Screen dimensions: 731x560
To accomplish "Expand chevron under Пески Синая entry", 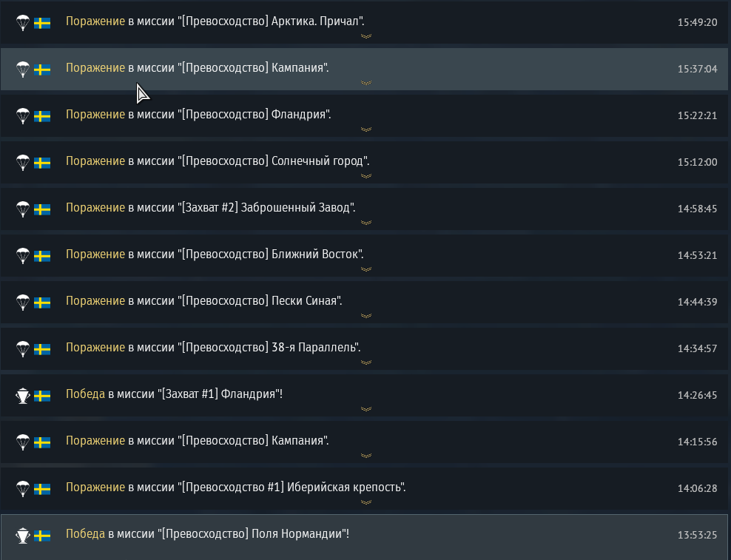I will point(365,316).
